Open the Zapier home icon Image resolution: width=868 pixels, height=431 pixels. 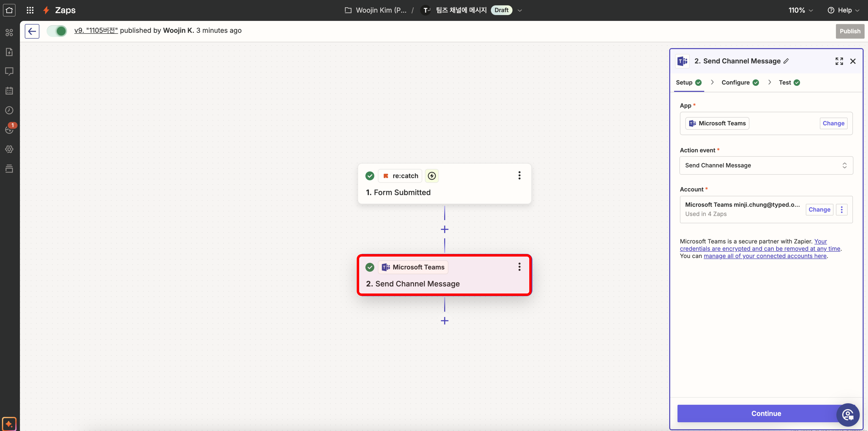pyautogui.click(x=9, y=10)
